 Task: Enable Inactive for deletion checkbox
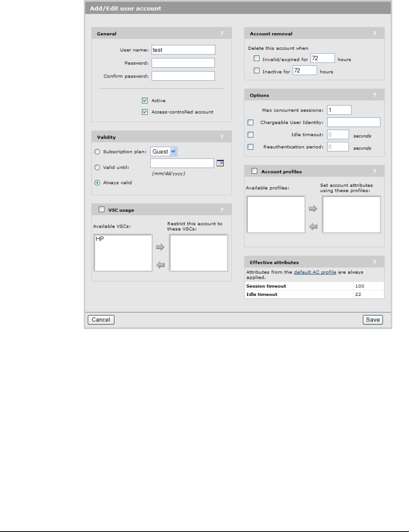point(256,71)
